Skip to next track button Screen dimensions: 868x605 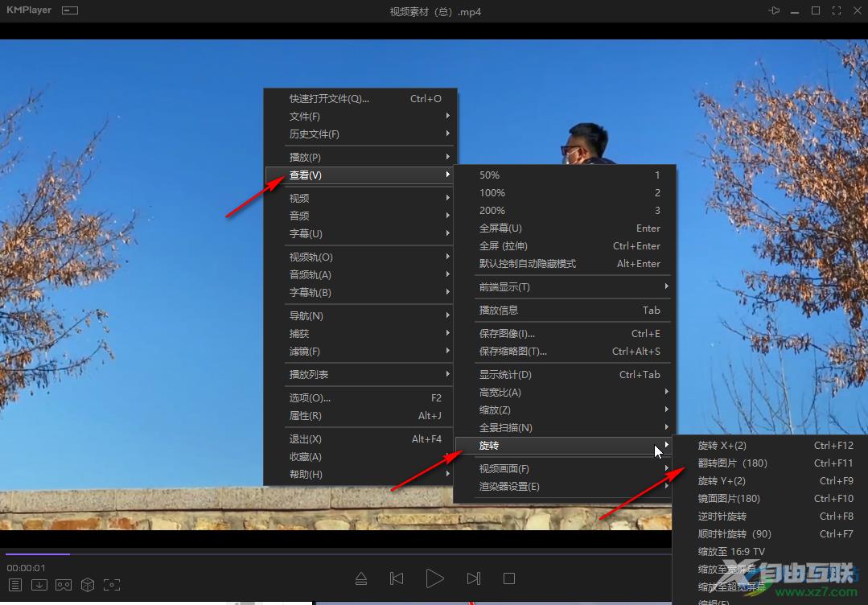[474, 579]
